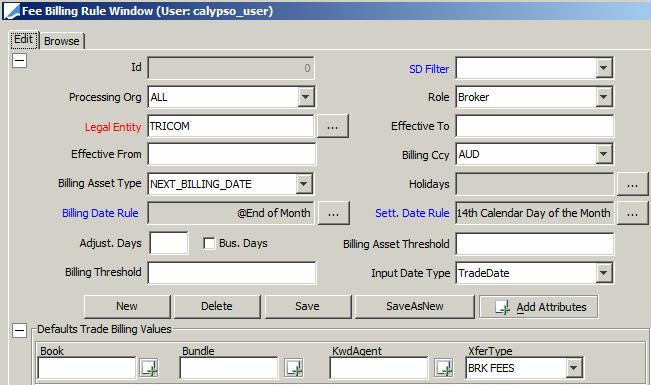Viewport: 651px width, 385px height.
Task: Click the Save button
Action: [308, 307]
